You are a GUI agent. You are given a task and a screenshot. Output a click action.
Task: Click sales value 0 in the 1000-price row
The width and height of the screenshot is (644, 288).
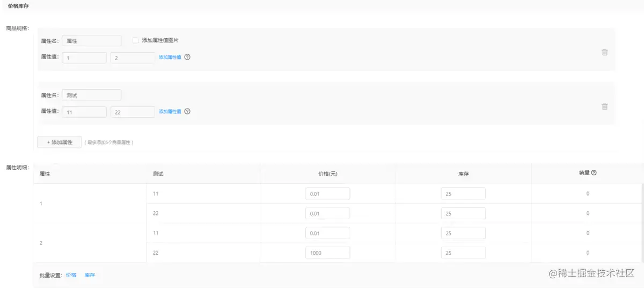tap(588, 253)
